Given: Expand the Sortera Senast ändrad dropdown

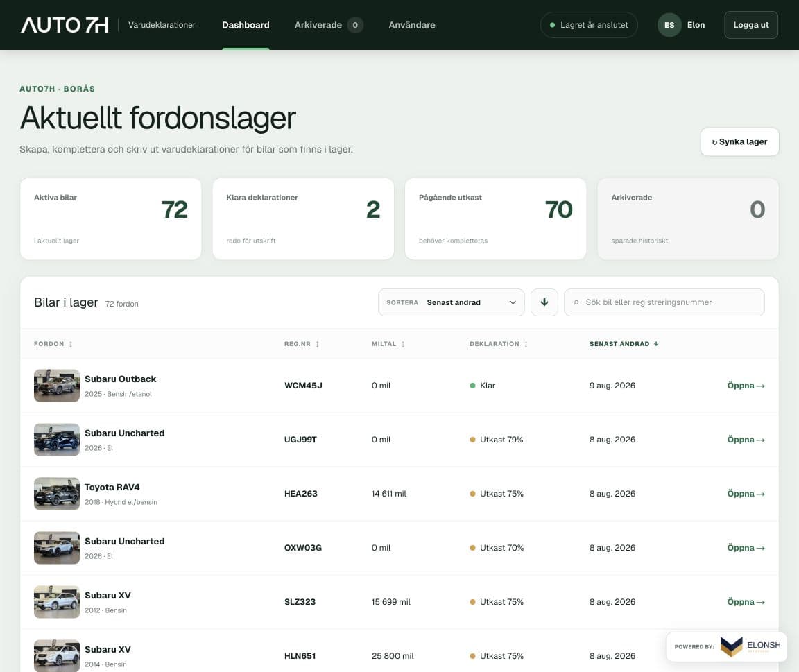Looking at the screenshot, I should [x=451, y=302].
